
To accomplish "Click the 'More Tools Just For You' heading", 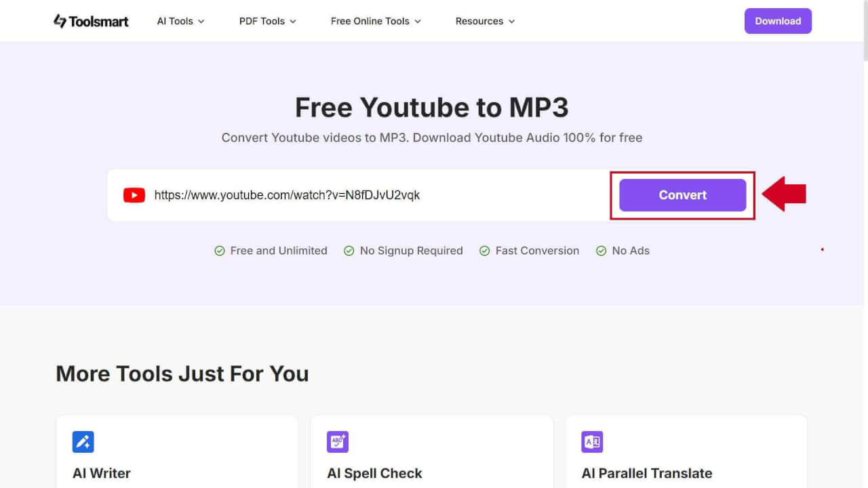I will tap(182, 373).
